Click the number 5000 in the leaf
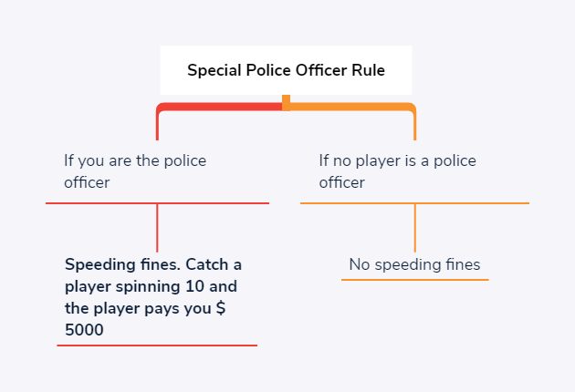 (x=84, y=330)
